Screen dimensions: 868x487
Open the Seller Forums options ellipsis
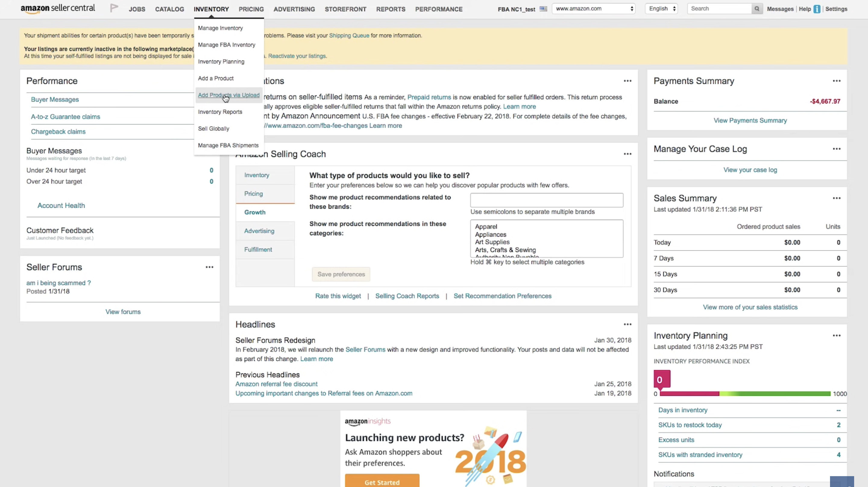coord(209,267)
